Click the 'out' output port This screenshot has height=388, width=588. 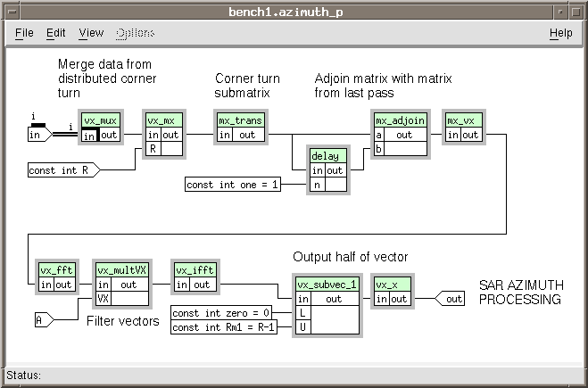pyautogui.click(x=451, y=299)
